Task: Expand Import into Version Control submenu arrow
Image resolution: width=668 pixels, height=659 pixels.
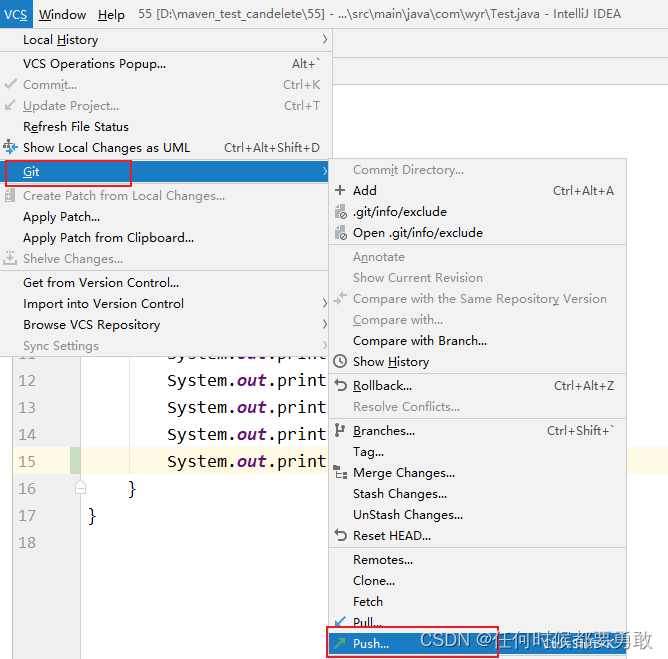Action: [325, 303]
